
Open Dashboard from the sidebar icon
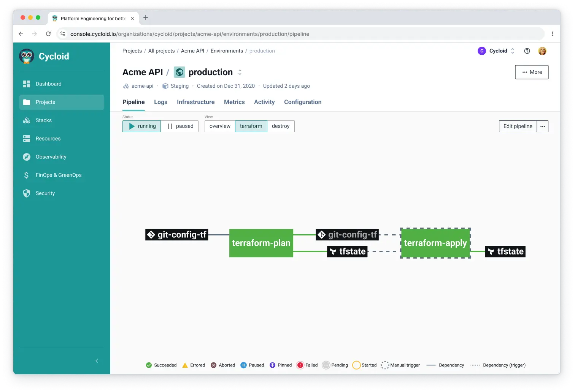[x=27, y=84]
